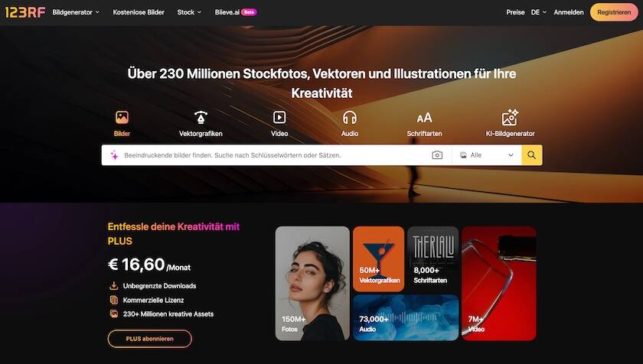
Task: Select the Audio headphones icon
Action: pyautogui.click(x=349, y=118)
